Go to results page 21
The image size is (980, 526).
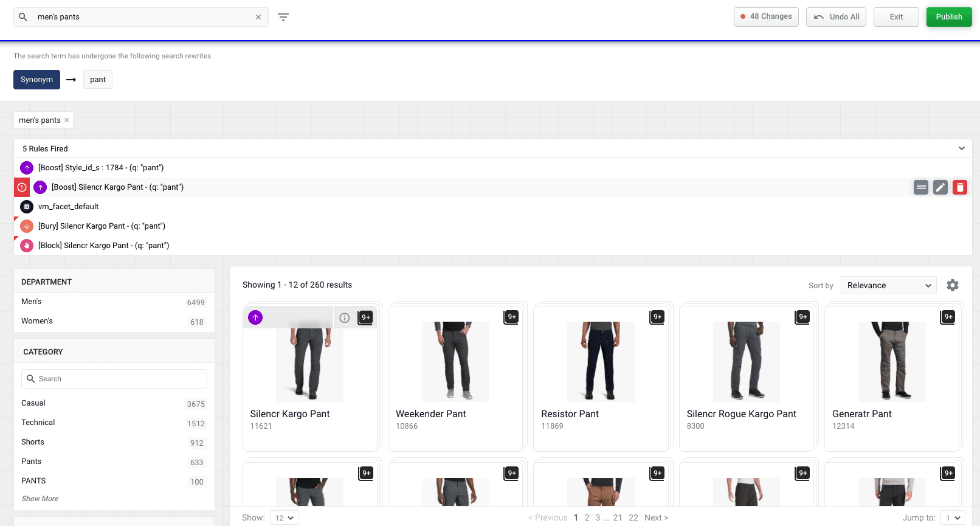click(618, 518)
